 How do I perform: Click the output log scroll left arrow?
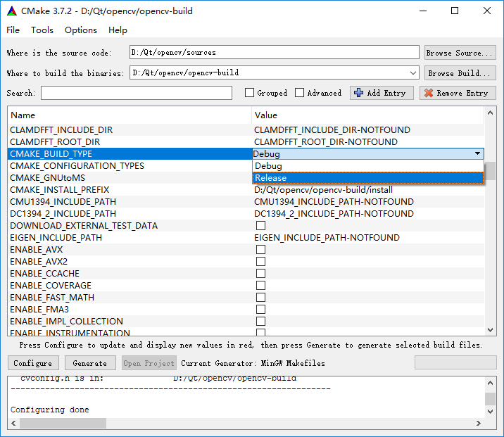point(13,423)
